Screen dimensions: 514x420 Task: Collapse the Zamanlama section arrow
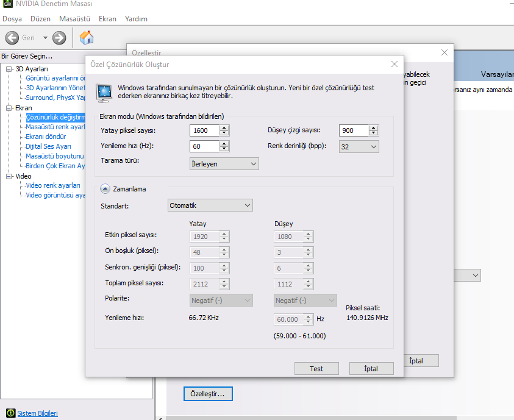click(x=105, y=189)
